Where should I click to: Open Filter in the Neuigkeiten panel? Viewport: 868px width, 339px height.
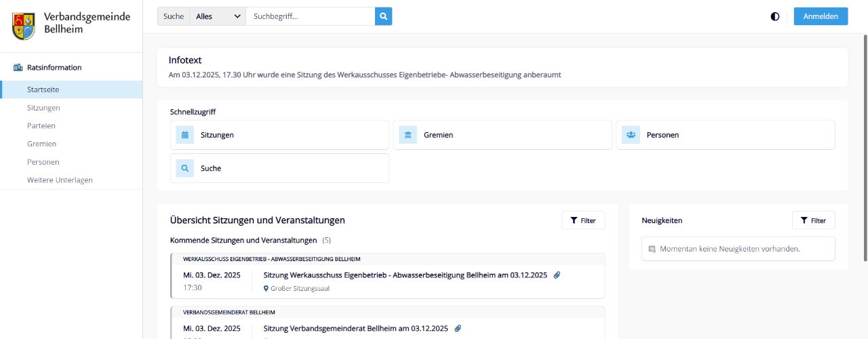coord(813,220)
